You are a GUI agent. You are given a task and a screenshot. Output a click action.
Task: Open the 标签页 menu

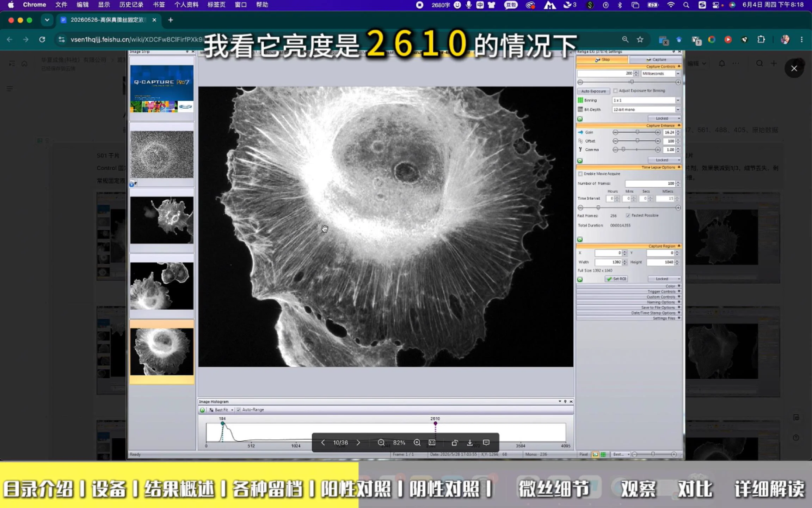(x=216, y=5)
